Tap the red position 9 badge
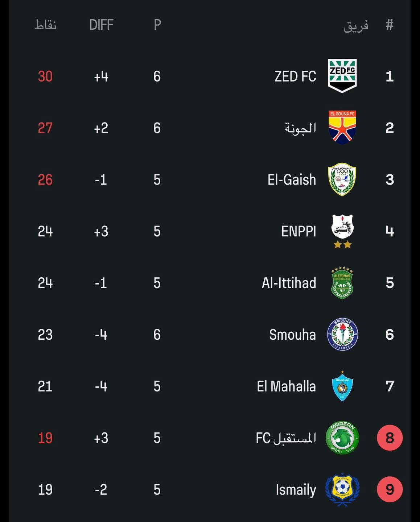This screenshot has height=522, width=420. point(390,489)
